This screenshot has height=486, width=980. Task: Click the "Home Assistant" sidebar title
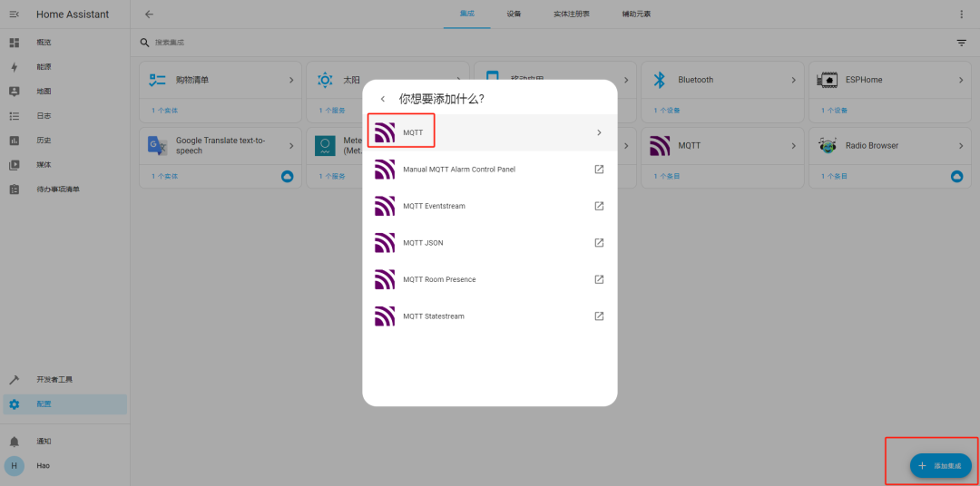[x=73, y=15]
